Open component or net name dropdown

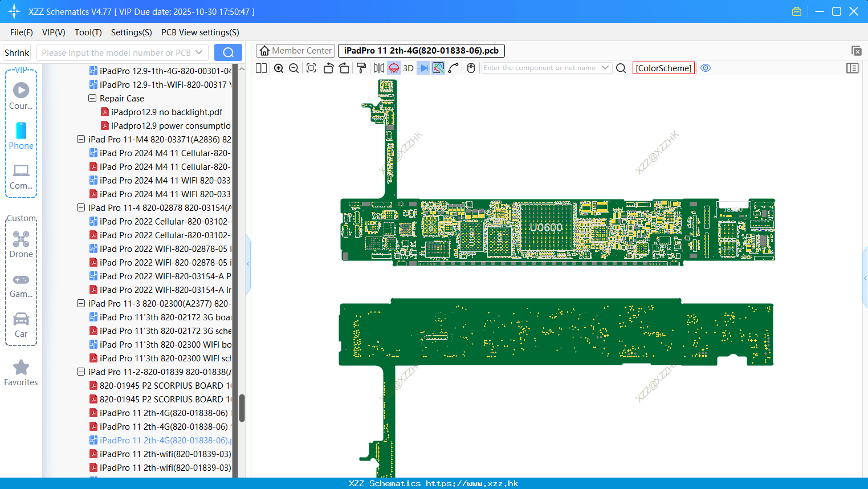(605, 68)
